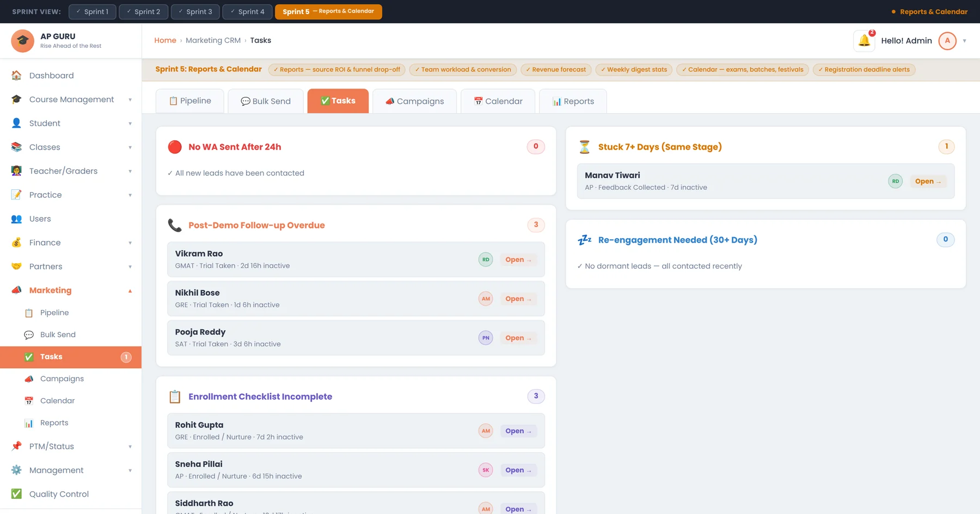Click the Revenue forecast sprint chip
The width and height of the screenshot is (980, 514).
(555, 70)
